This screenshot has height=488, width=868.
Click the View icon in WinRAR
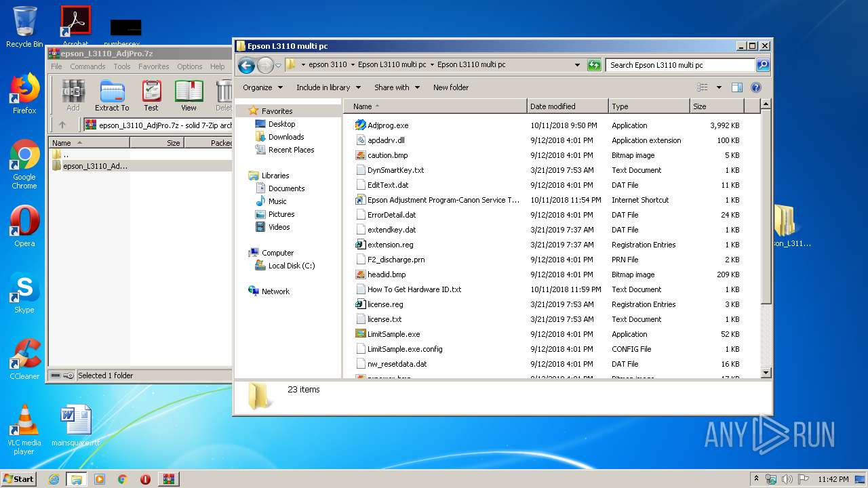point(189,95)
